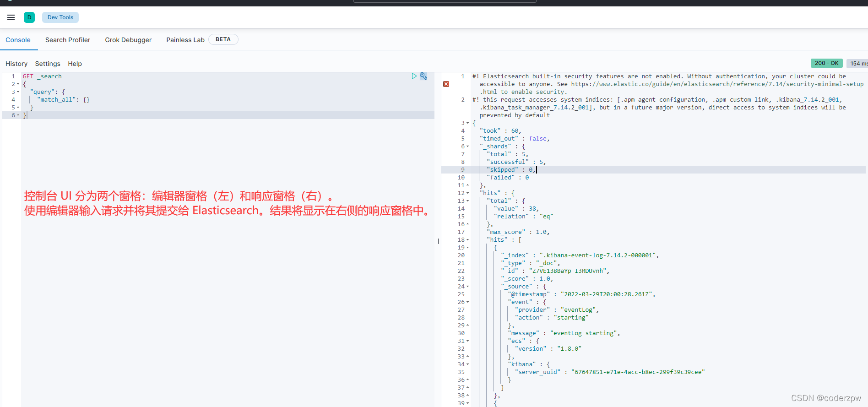Click the "_id" Z7VE138BaYp value line
This screenshot has height=407, width=868.
click(x=555, y=271)
